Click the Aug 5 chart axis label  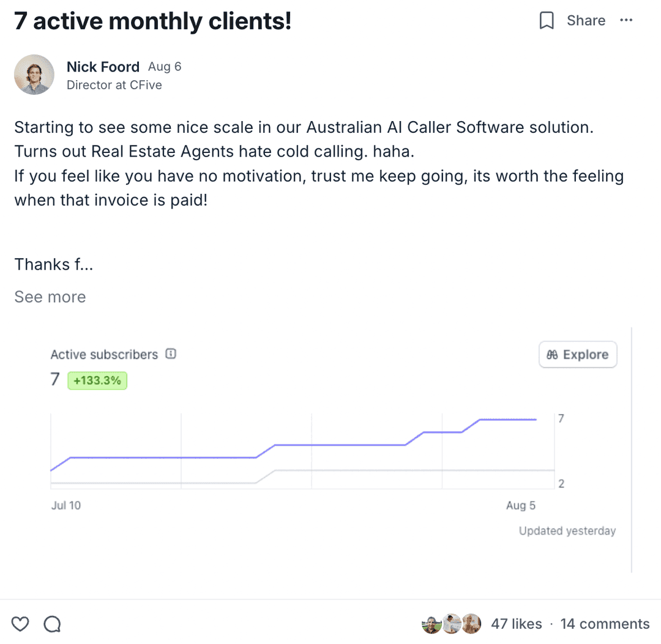pos(521,505)
